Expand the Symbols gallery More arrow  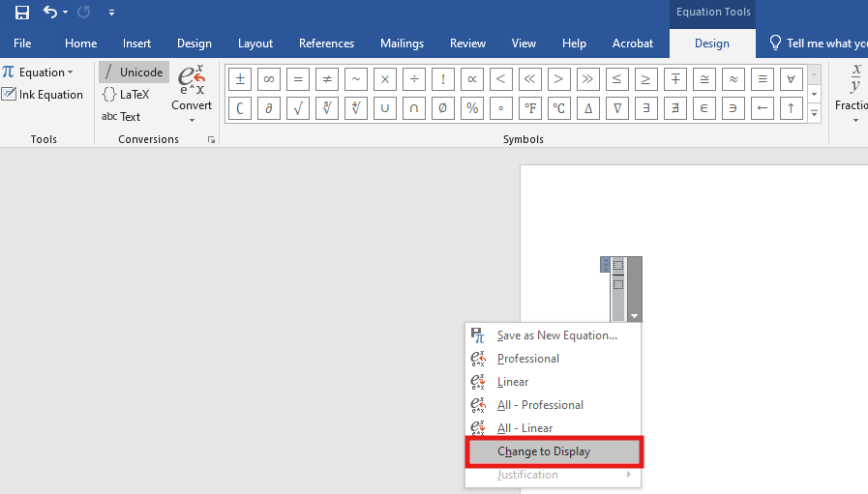coord(815,113)
